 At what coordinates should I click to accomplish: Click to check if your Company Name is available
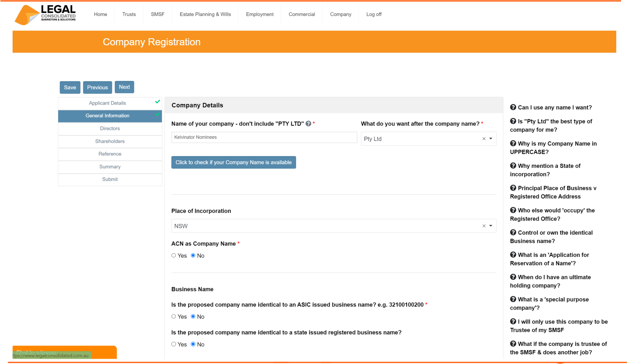tap(234, 162)
